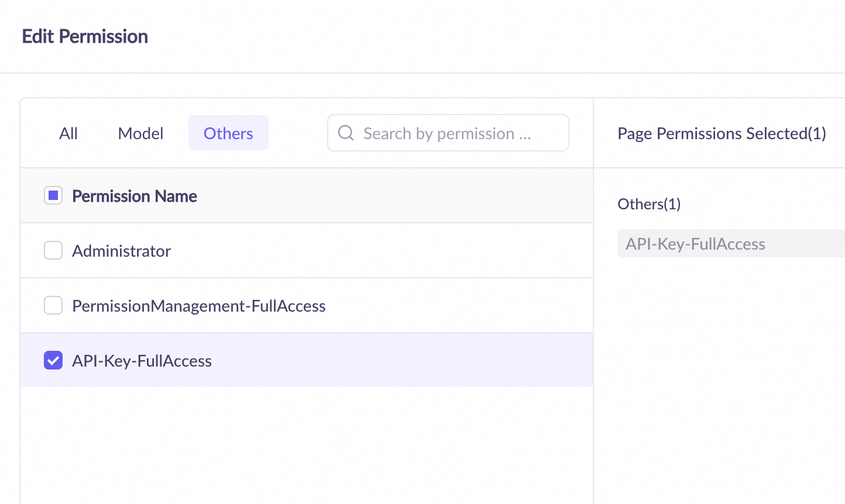Click the PermissionManagement-FullAccess row label
Image resolution: width=845 pixels, height=504 pixels.
[199, 306]
